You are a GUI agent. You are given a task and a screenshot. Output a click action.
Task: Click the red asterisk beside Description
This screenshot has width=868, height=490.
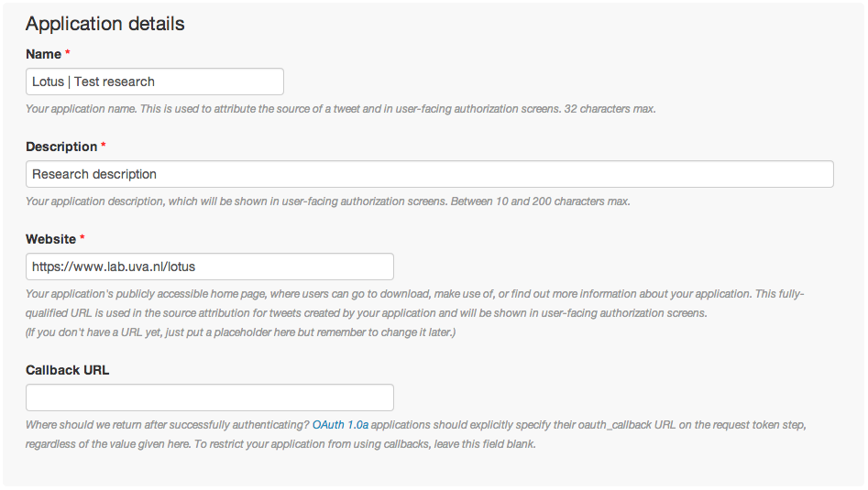coord(104,145)
